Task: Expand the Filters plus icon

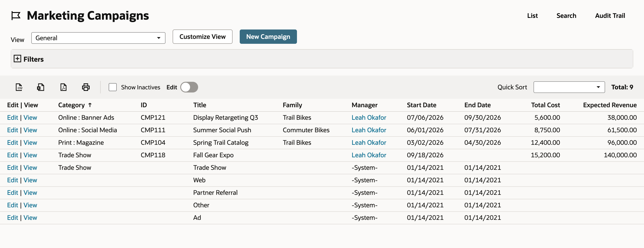Action: 17,59
